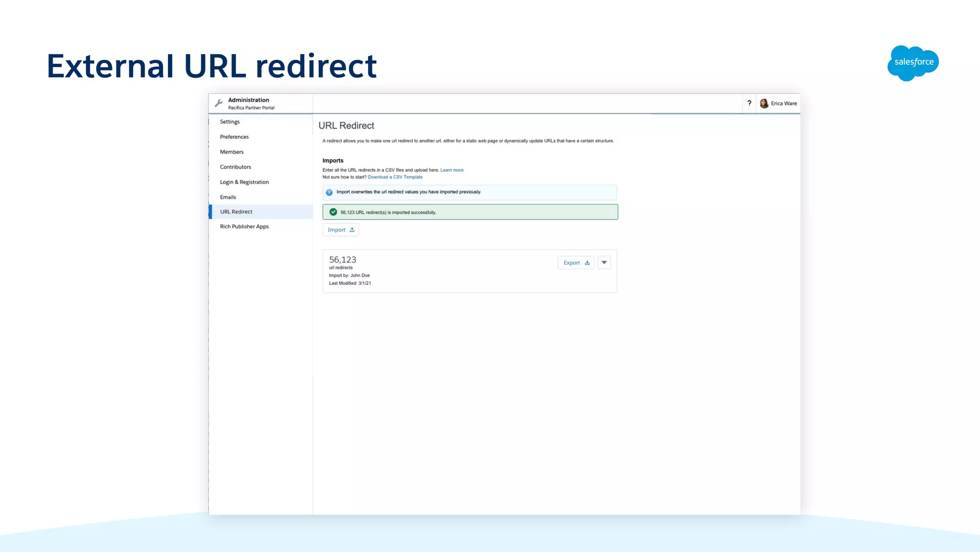Select URL Redirect in the sidebar

tap(261, 212)
